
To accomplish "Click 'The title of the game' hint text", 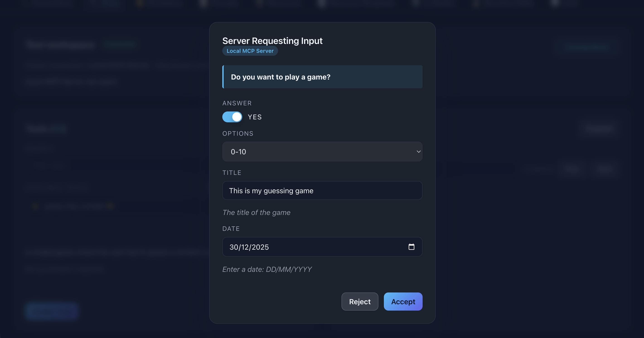I will click(256, 212).
